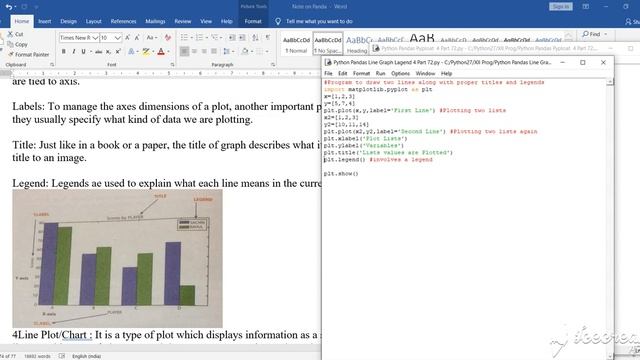The height and width of the screenshot is (360, 640).
Task: Clear all formatting with the eraser A icon
Action: tap(168, 38)
